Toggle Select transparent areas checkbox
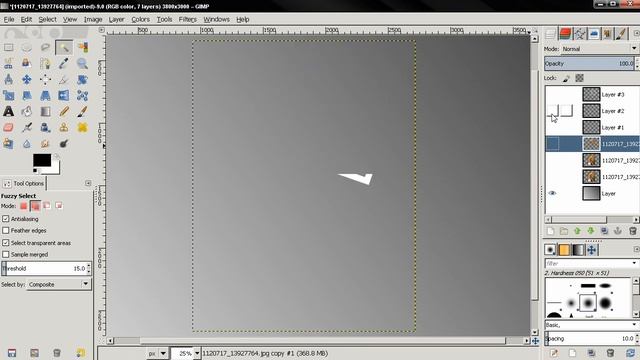640x360 pixels. (x=6, y=242)
